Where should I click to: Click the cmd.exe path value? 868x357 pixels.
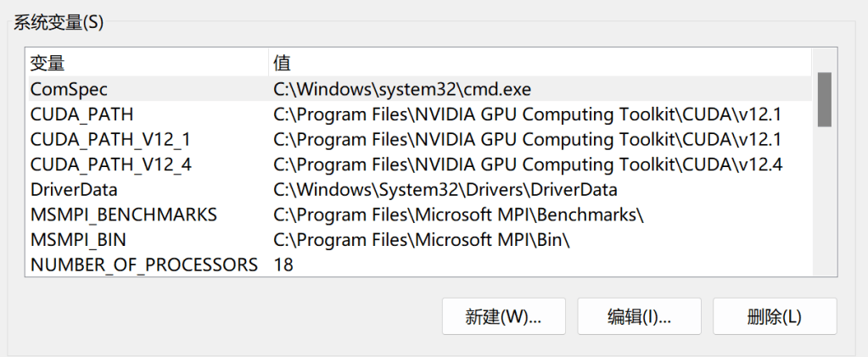tap(402, 88)
